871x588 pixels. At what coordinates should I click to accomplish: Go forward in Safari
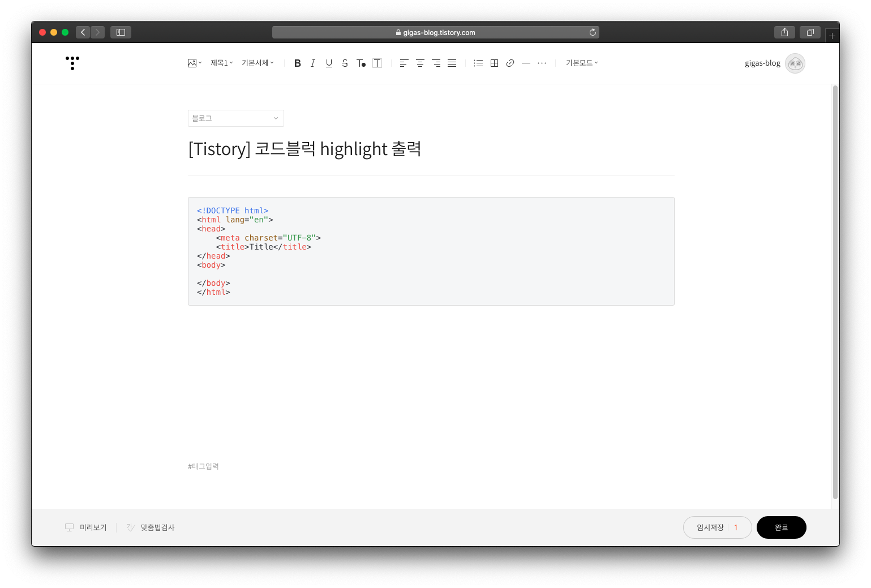[x=97, y=32]
